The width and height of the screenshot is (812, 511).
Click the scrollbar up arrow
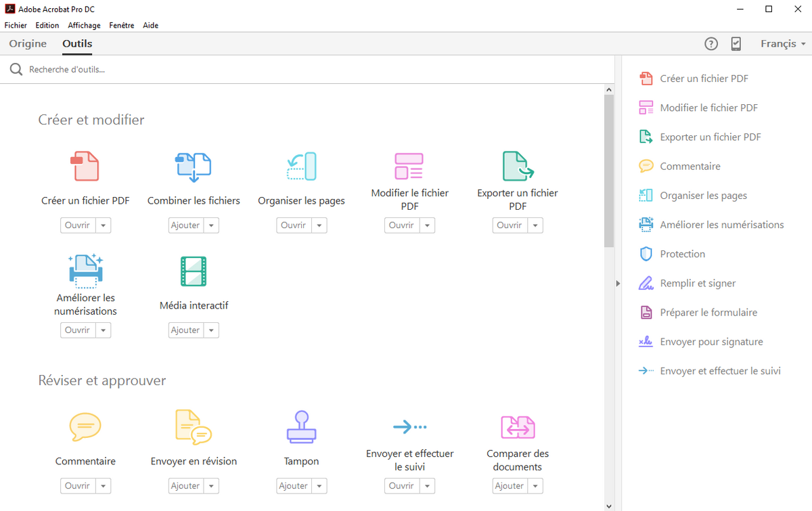point(609,89)
